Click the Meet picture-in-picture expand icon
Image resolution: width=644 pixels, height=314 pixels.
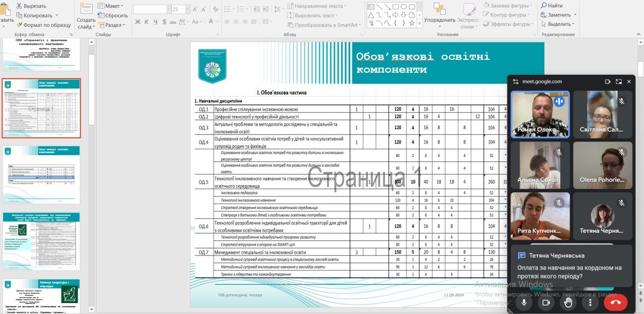click(x=619, y=82)
